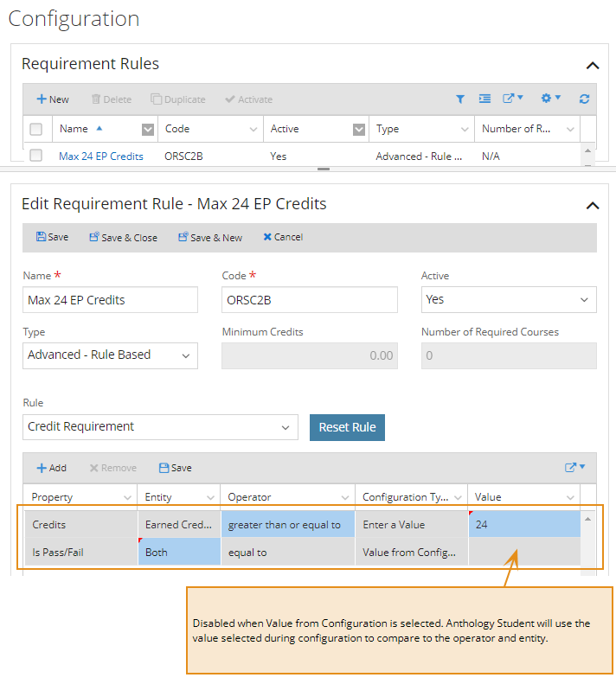Select the equal to operator cell
This screenshot has height=684, width=616.
click(x=288, y=552)
